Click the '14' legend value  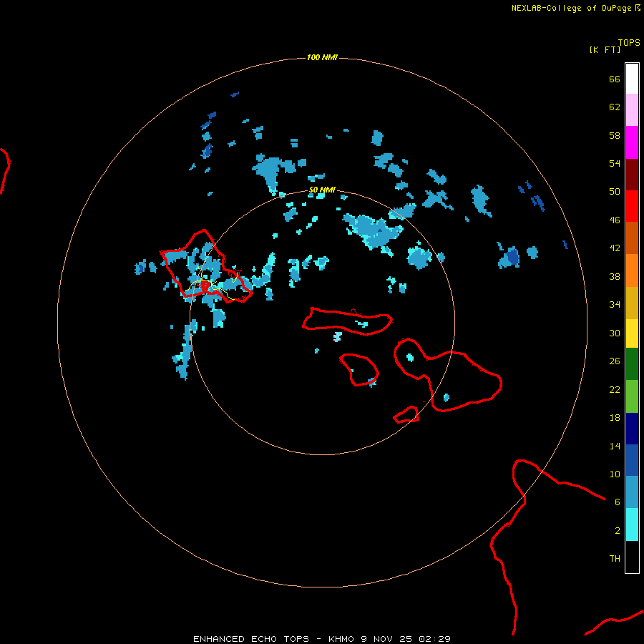click(x=615, y=446)
